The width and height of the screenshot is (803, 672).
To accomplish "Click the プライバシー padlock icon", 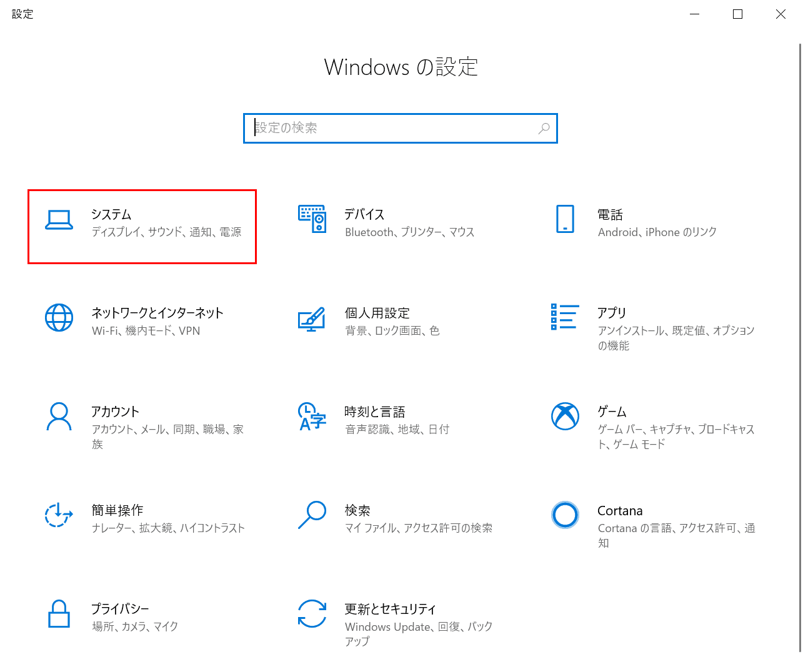I will [59, 613].
